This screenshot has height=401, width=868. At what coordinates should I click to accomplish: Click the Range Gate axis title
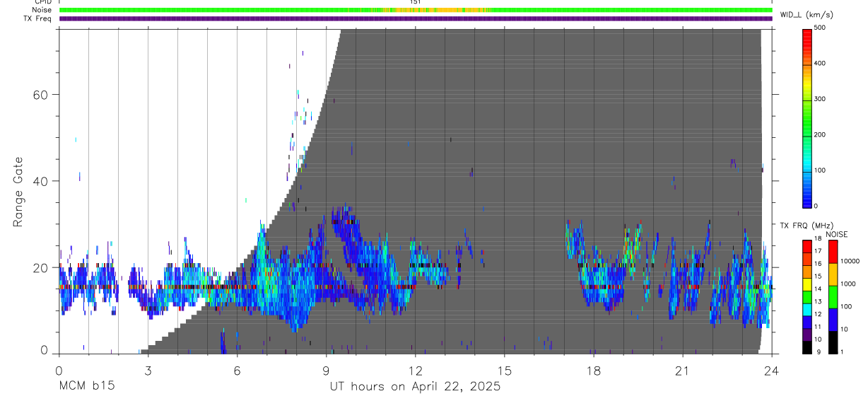(18, 192)
